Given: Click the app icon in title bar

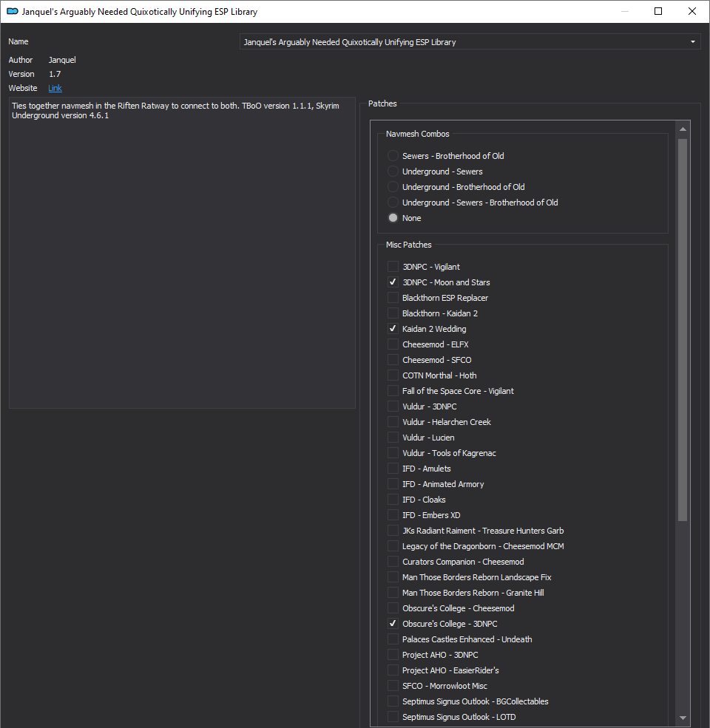Looking at the screenshot, I should click(x=12, y=11).
